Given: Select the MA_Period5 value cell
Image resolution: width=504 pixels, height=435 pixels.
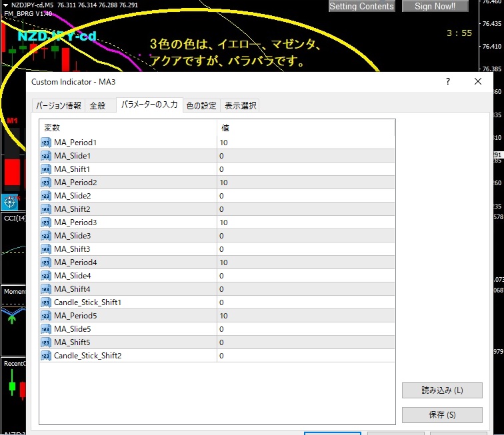Looking at the screenshot, I should [x=305, y=316].
